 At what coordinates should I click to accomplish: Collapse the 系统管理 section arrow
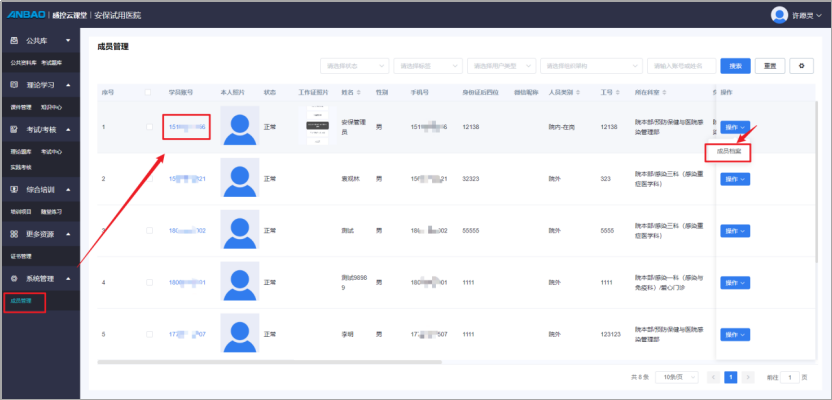[x=68, y=279]
